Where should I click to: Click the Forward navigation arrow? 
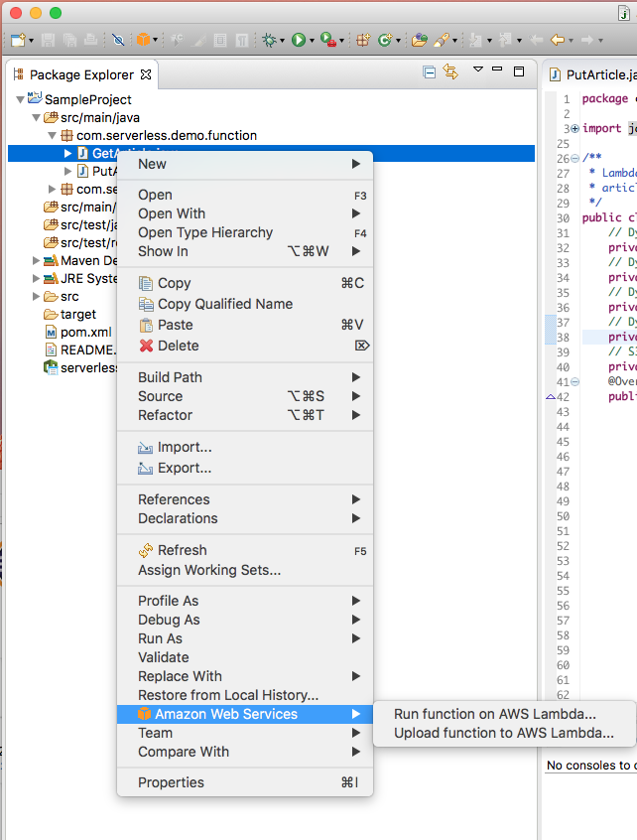587,40
